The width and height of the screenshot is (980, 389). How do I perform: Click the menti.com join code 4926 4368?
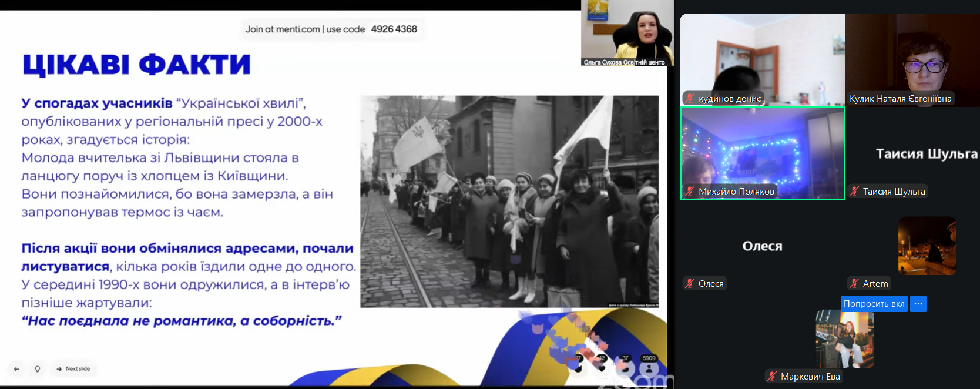(x=394, y=29)
